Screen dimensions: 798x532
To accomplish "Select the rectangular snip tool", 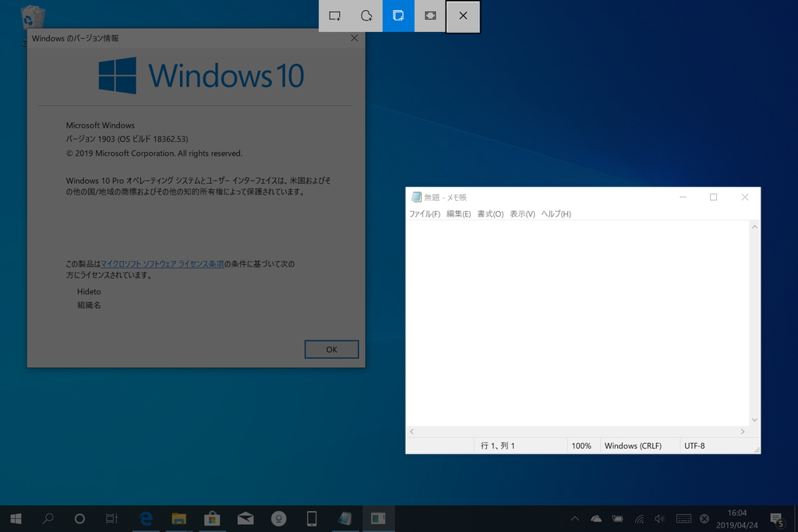I will pos(335,16).
